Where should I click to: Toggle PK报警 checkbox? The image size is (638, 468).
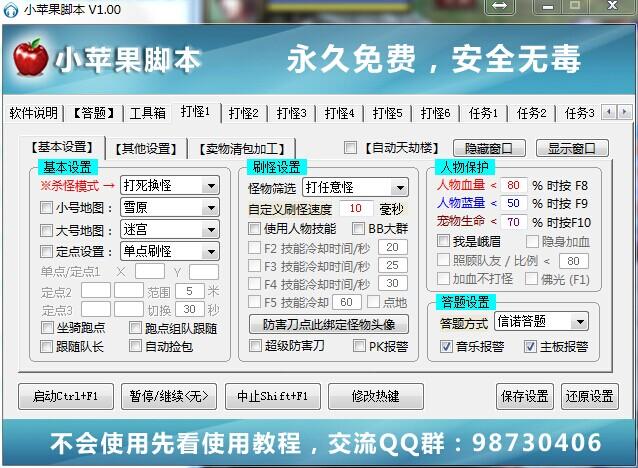pos(359,346)
